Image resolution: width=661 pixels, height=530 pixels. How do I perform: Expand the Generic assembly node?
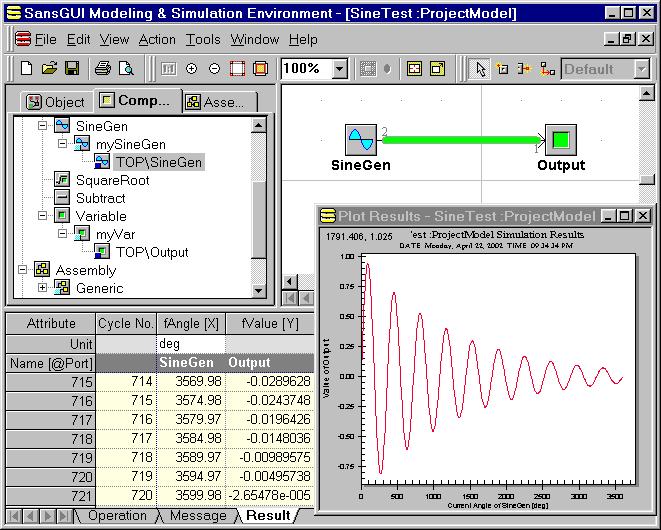(43, 288)
